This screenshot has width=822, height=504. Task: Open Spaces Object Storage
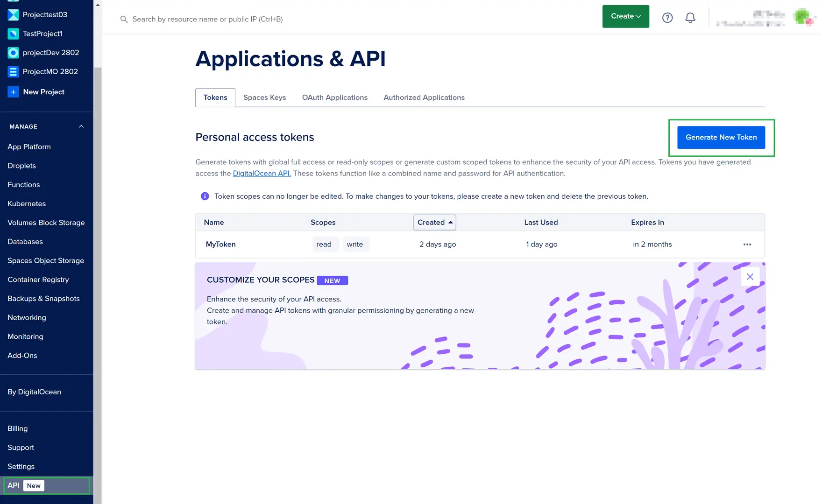46,261
